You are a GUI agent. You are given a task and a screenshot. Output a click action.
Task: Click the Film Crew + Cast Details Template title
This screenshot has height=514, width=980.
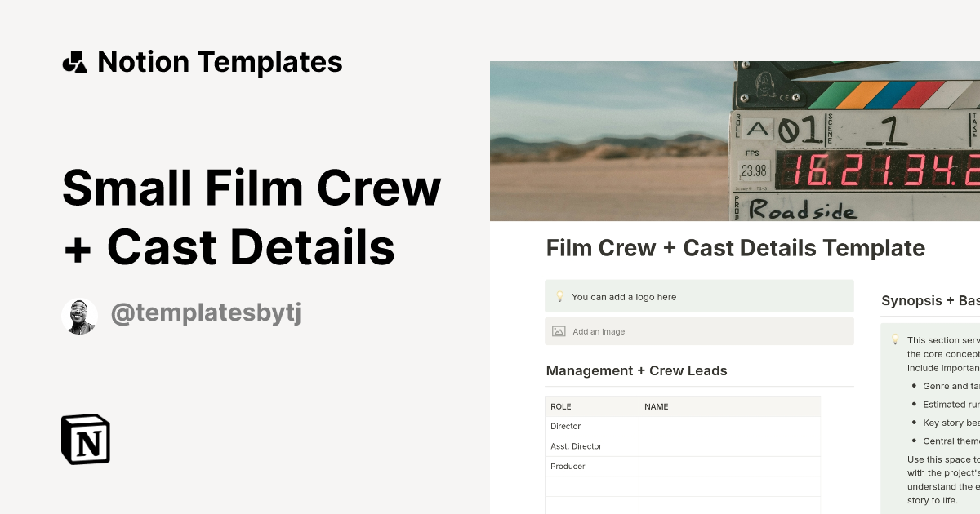(735, 247)
